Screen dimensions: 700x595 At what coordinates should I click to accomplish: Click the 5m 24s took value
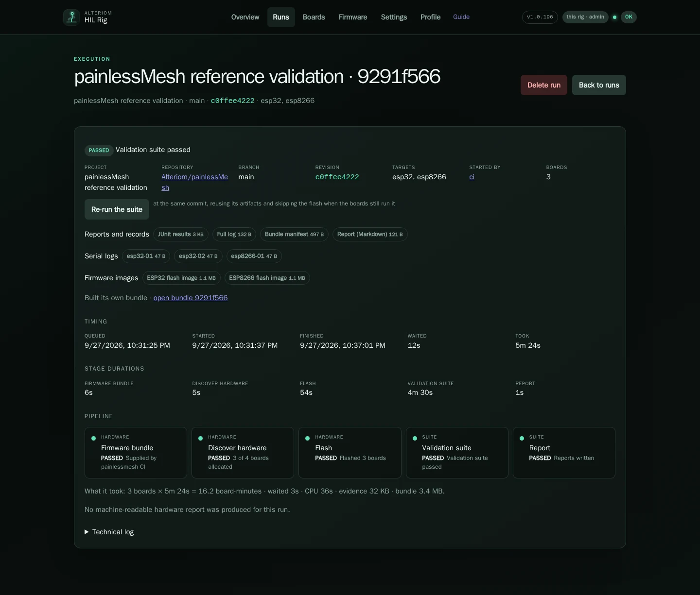click(528, 345)
